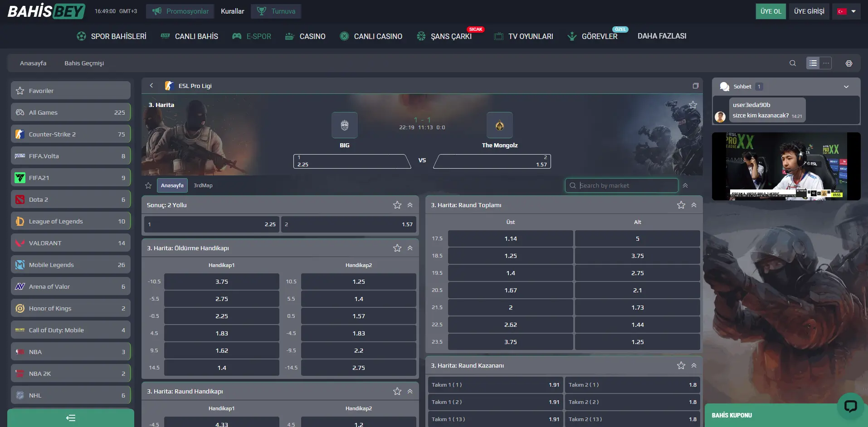Favorite the Raund Handikapı market
The height and width of the screenshot is (427, 868).
pos(397,391)
